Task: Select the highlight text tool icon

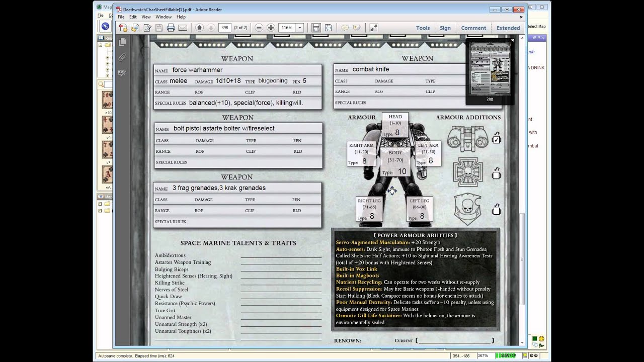Action: [x=357, y=28]
